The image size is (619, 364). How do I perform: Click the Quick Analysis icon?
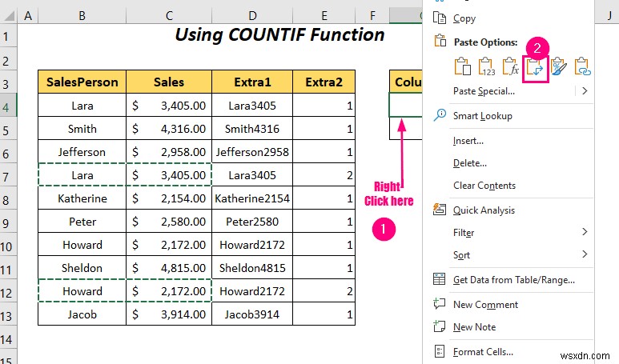click(440, 210)
